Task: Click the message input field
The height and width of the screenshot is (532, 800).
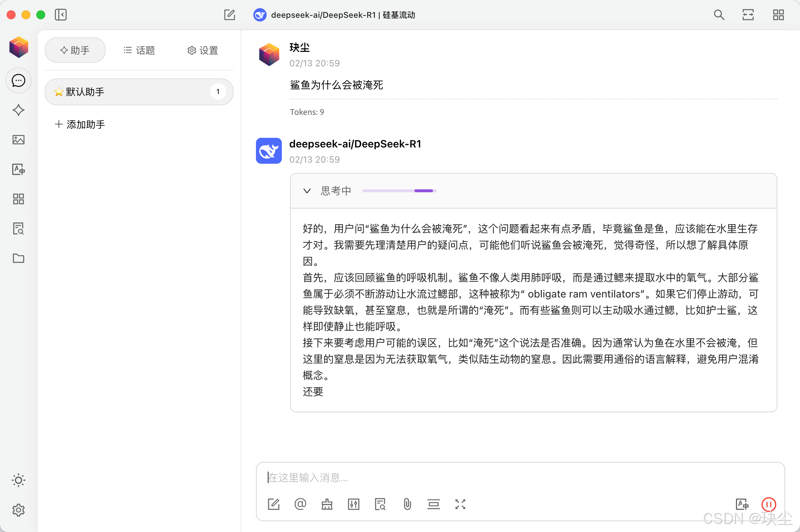Action: point(519,478)
